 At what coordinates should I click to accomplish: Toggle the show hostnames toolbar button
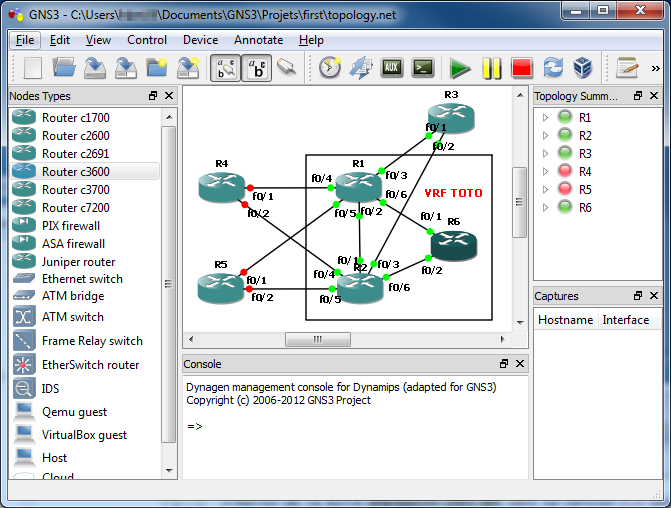257,68
